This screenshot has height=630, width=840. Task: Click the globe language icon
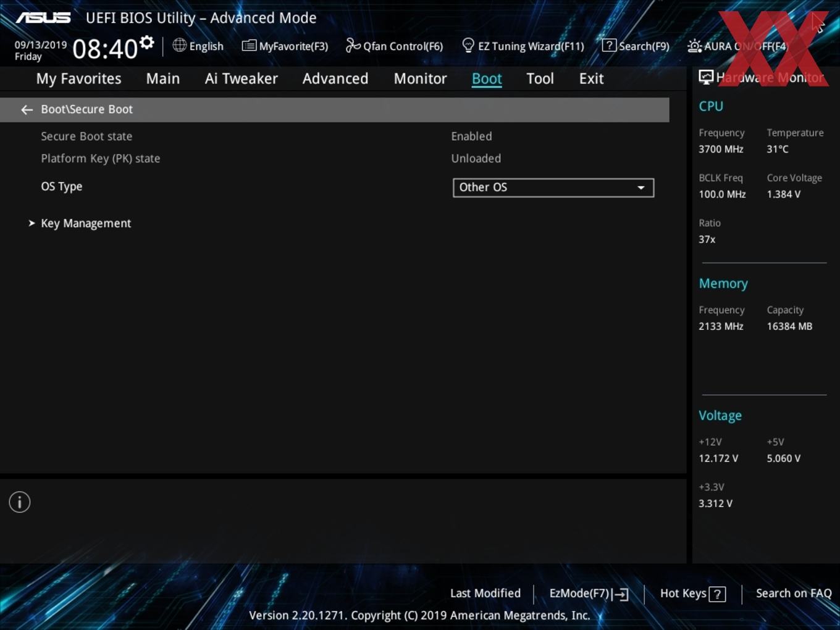point(179,45)
